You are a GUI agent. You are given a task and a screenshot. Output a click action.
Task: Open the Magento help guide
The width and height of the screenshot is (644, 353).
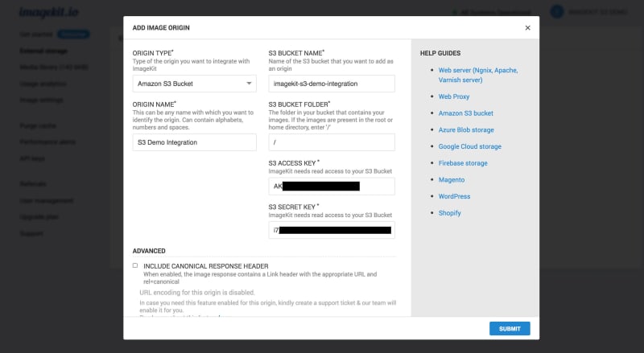[x=452, y=180]
